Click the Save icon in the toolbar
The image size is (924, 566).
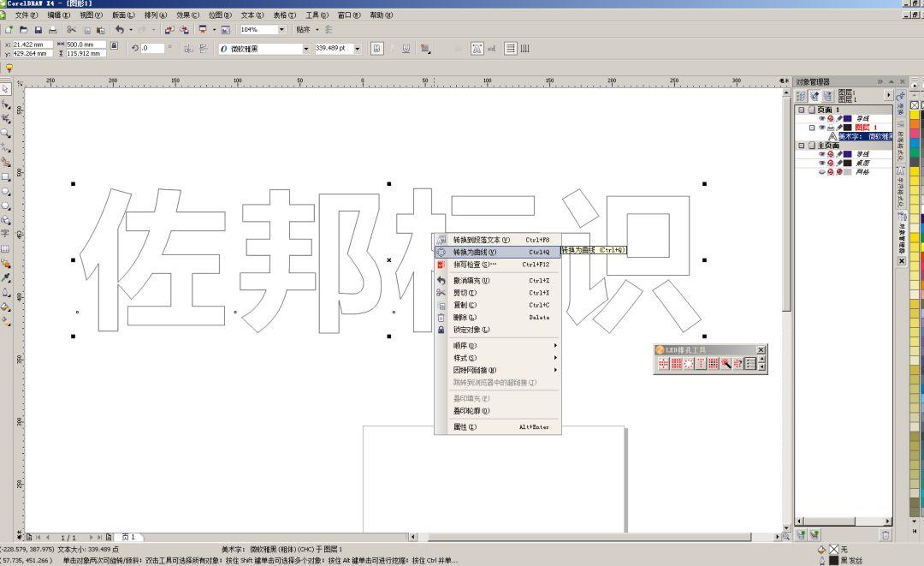click(38, 29)
